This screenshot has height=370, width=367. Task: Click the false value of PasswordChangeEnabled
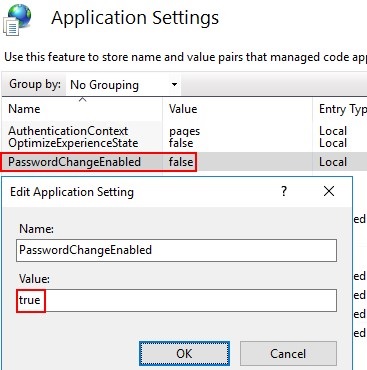(181, 162)
